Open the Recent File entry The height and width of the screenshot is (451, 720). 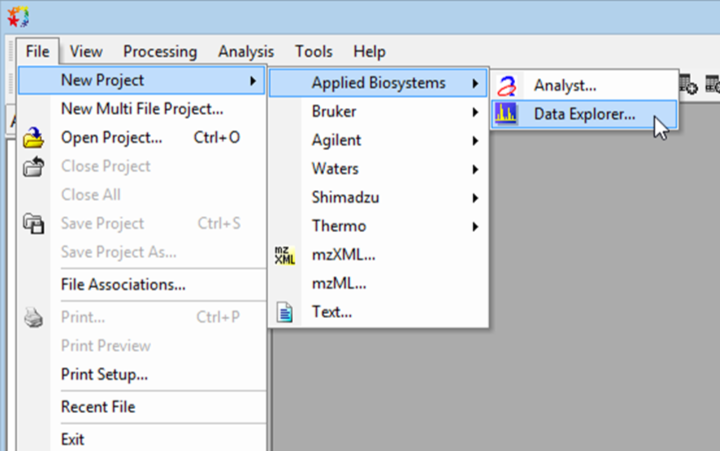[141, 407]
